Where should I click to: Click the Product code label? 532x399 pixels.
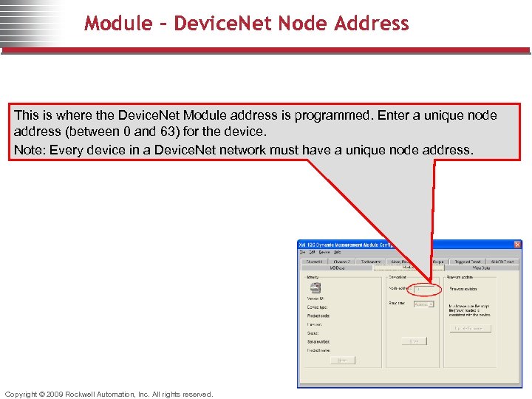[318, 316]
